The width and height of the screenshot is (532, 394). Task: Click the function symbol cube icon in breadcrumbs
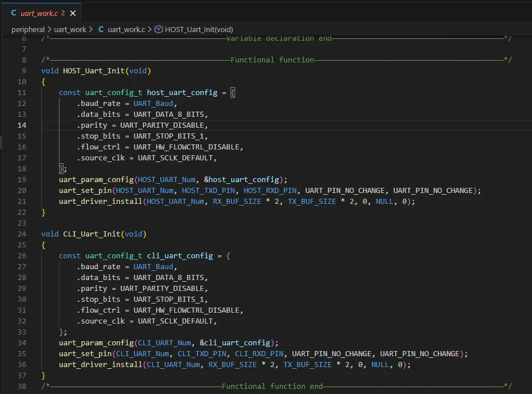pyautogui.click(x=159, y=29)
